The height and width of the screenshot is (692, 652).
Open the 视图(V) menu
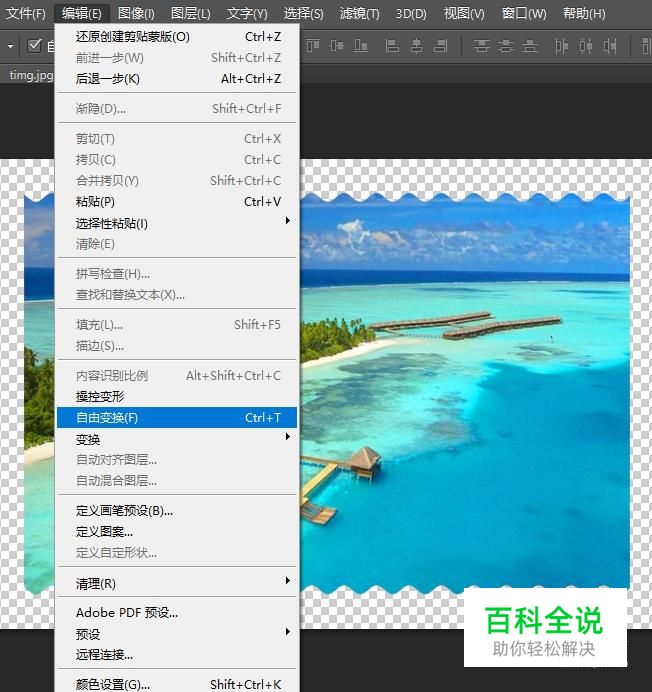pos(464,14)
